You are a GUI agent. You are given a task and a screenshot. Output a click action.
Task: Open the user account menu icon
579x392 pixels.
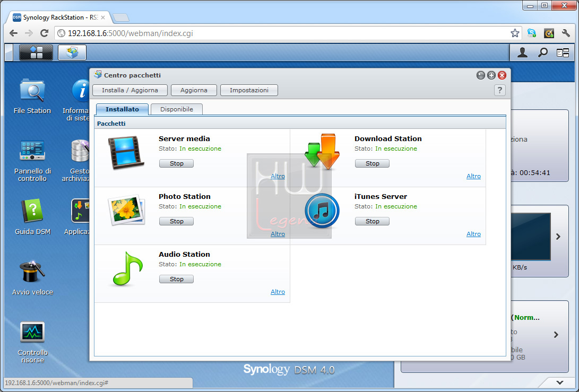pos(522,53)
